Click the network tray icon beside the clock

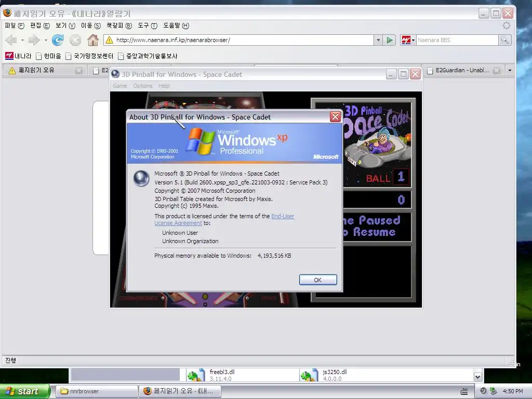click(493, 391)
